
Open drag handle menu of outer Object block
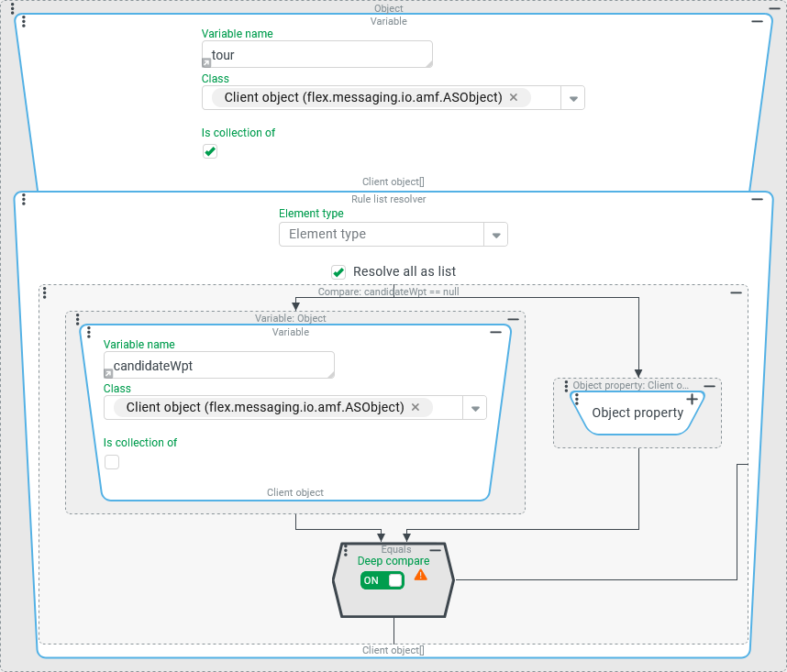[10, 7]
